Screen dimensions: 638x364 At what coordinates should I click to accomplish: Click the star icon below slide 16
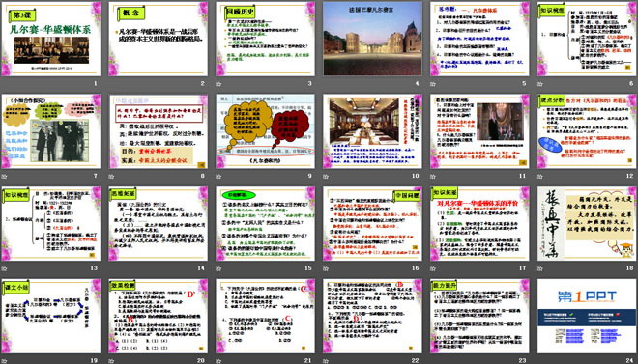326,268
